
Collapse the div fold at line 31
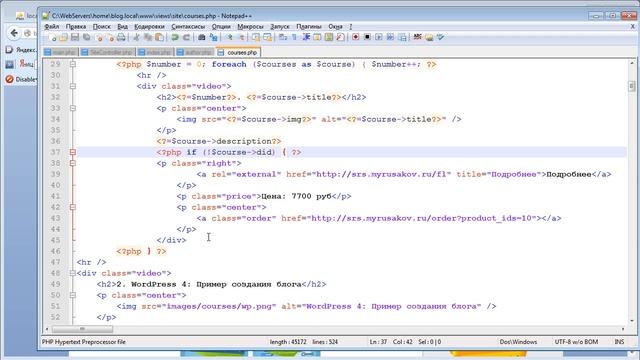[x=73, y=86]
